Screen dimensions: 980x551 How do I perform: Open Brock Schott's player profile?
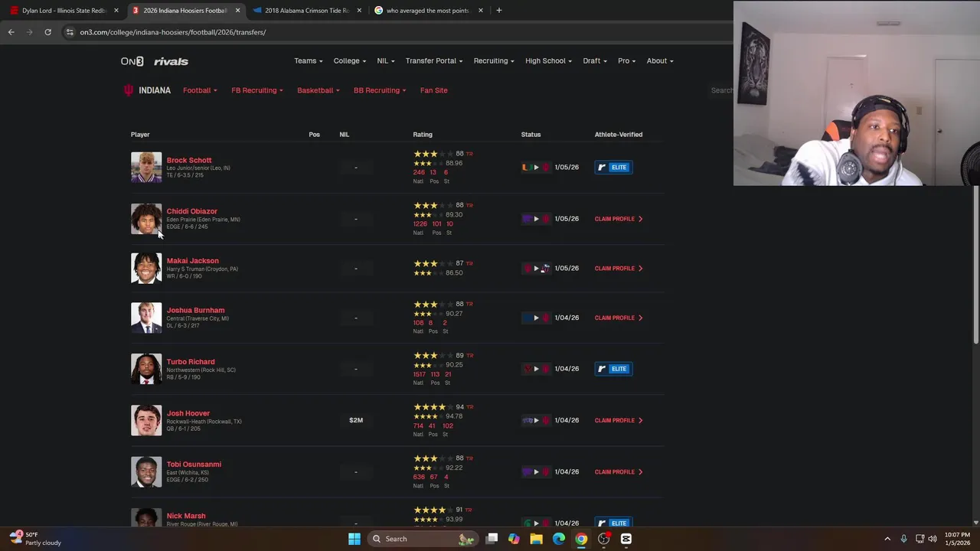pos(189,160)
